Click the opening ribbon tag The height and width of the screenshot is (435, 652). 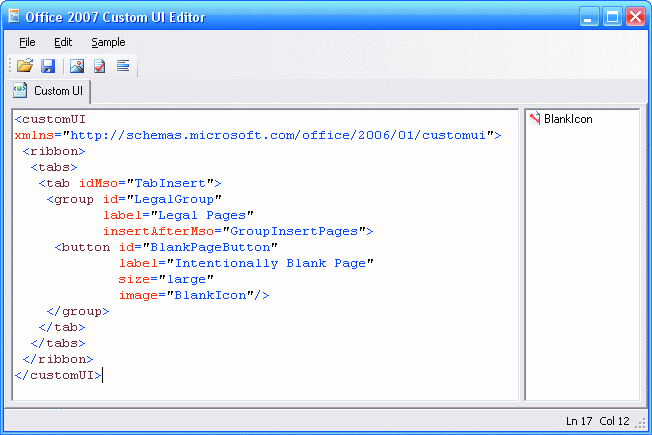pyautogui.click(x=54, y=151)
